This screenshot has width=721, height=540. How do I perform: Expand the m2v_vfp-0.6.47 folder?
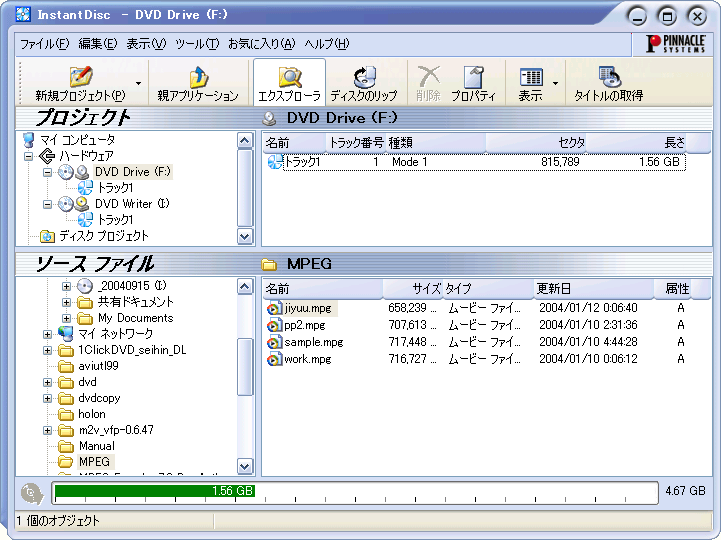pos(47,431)
